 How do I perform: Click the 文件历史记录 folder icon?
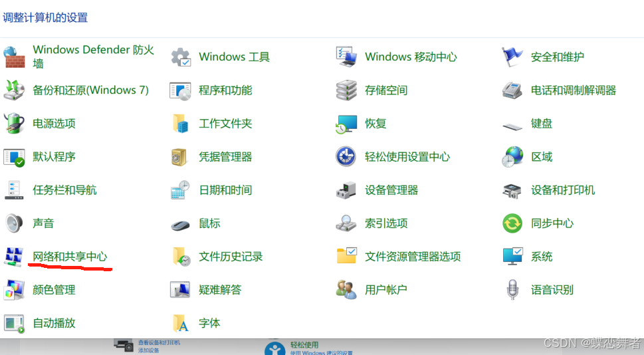(182, 257)
